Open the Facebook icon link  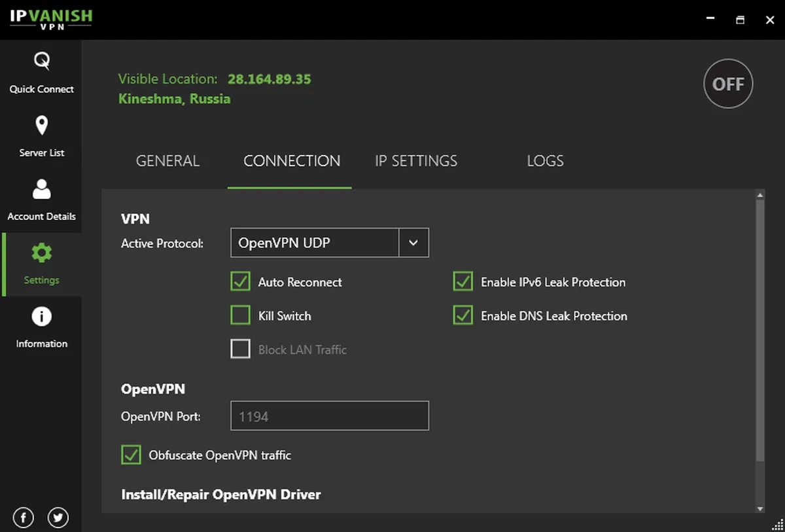(24, 518)
